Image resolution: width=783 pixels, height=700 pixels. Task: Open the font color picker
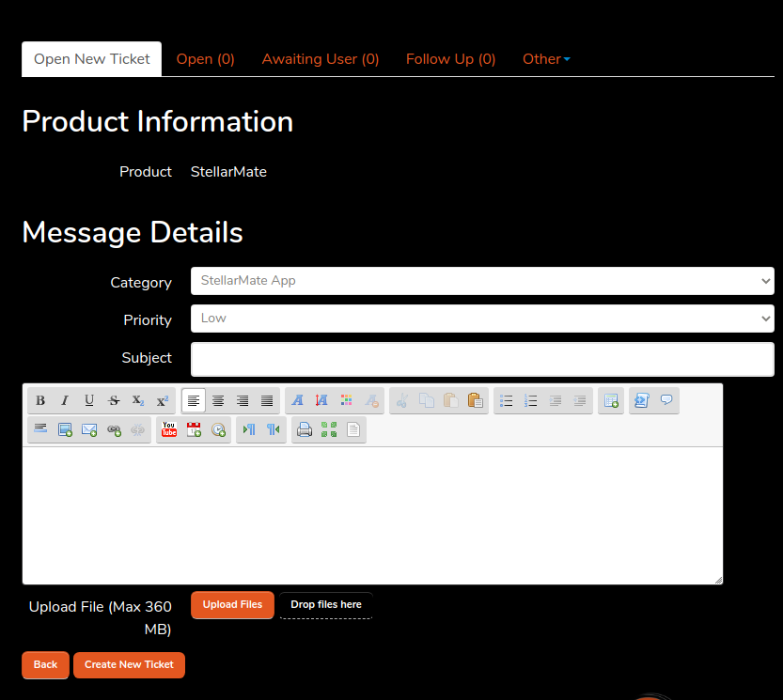346,400
